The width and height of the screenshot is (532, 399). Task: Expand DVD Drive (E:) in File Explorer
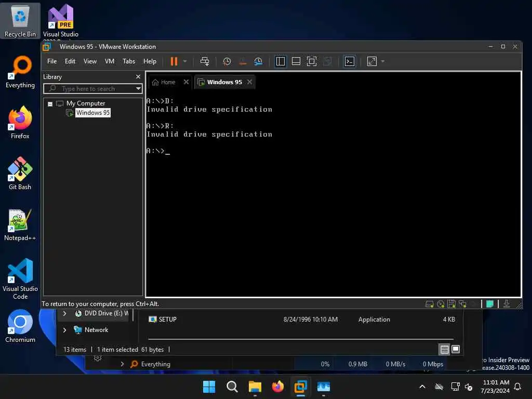tap(64, 313)
